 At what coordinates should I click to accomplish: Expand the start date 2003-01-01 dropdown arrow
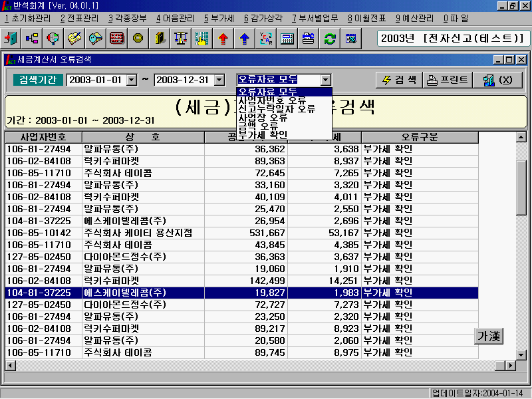131,80
